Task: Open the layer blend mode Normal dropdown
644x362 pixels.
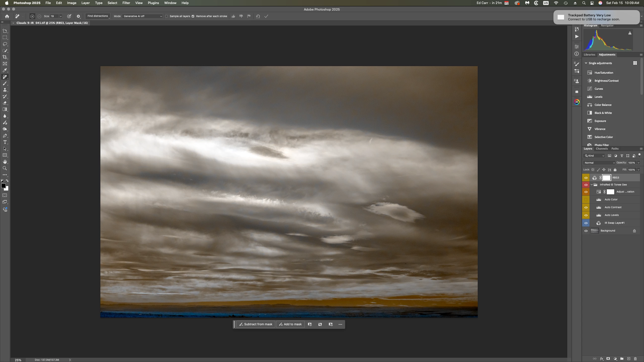Action: [599, 163]
